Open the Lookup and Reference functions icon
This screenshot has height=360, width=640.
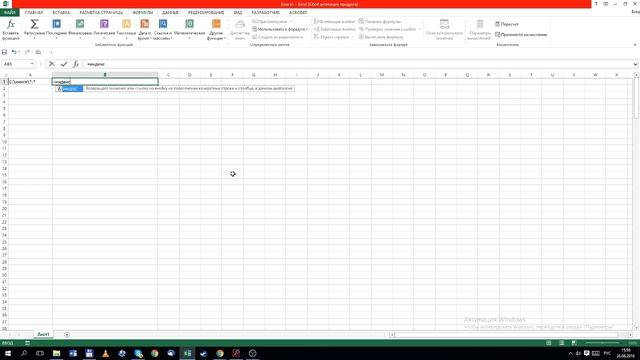(163, 24)
